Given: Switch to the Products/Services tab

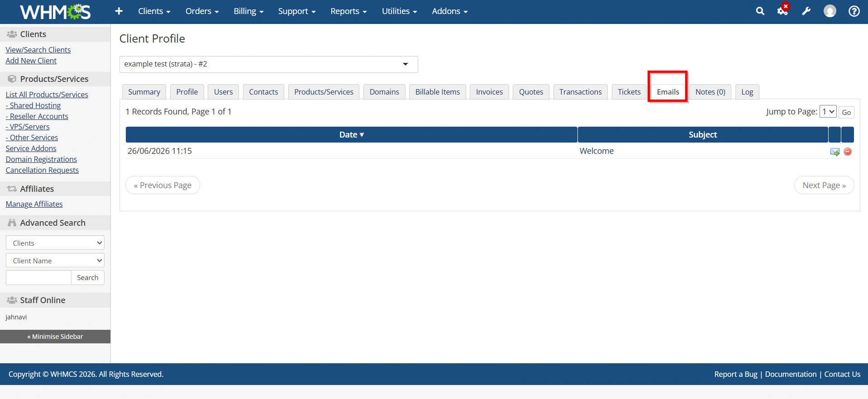Looking at the screenshot, I should (x=324, y=92).
